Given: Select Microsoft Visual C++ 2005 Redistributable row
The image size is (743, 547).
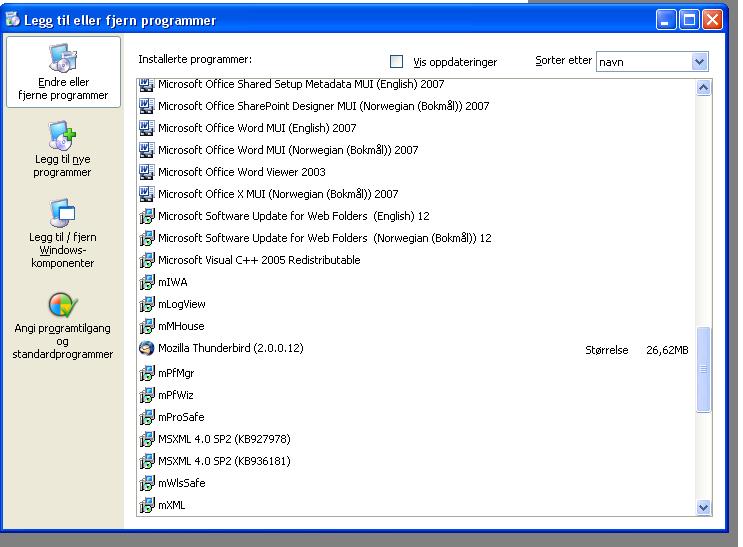Looking at the screenshot, I should [416, 260].
